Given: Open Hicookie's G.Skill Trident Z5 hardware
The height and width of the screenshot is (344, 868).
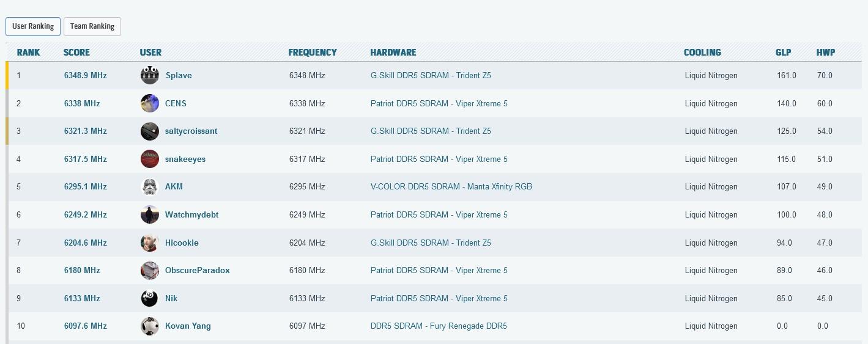Looking at the screenshot, I should (431, 243).
